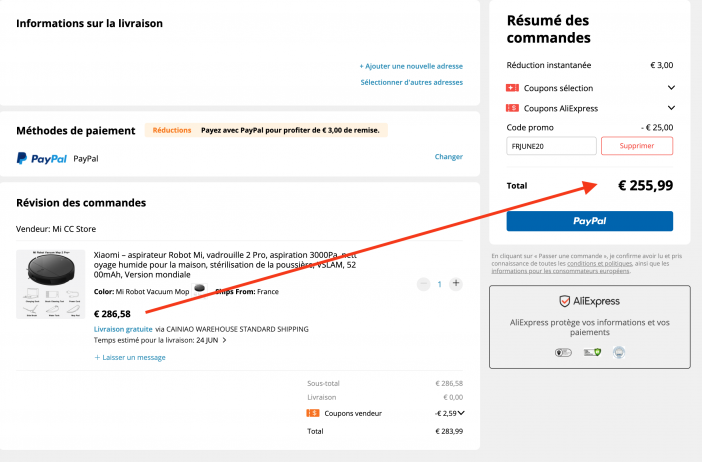Click the Livraison cost € 0,00
The image size is (702, 462).
click(x=453, y=397)
